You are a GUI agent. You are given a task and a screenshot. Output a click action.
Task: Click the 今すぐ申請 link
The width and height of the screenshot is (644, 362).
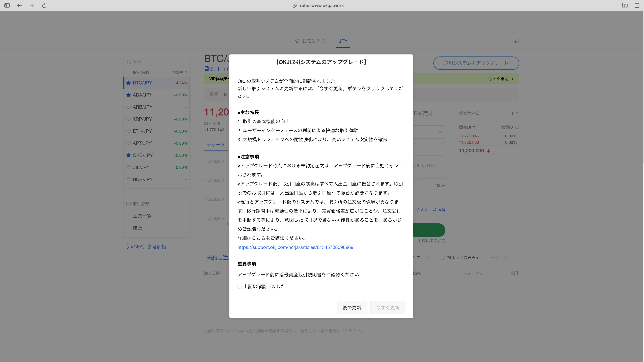click(501, 79)
